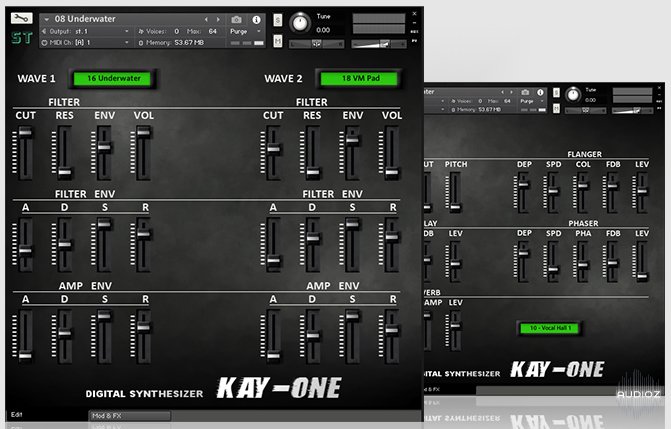The image size is (671, 429).
Task: Open reverb selector 10 - Vocal Hall 1
Action: coord(549,328)
